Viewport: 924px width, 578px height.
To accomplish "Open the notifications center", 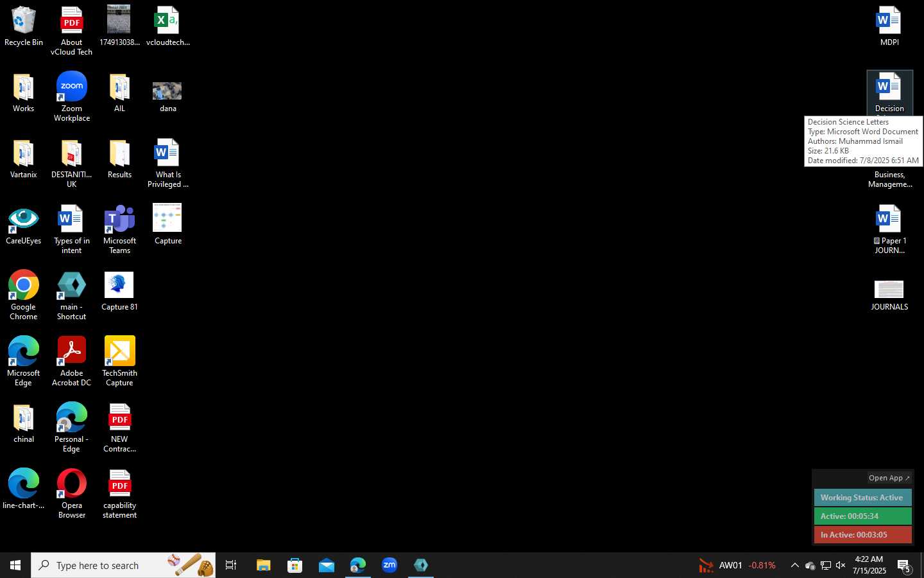I will pyautogui.click(x=905, y=566).
